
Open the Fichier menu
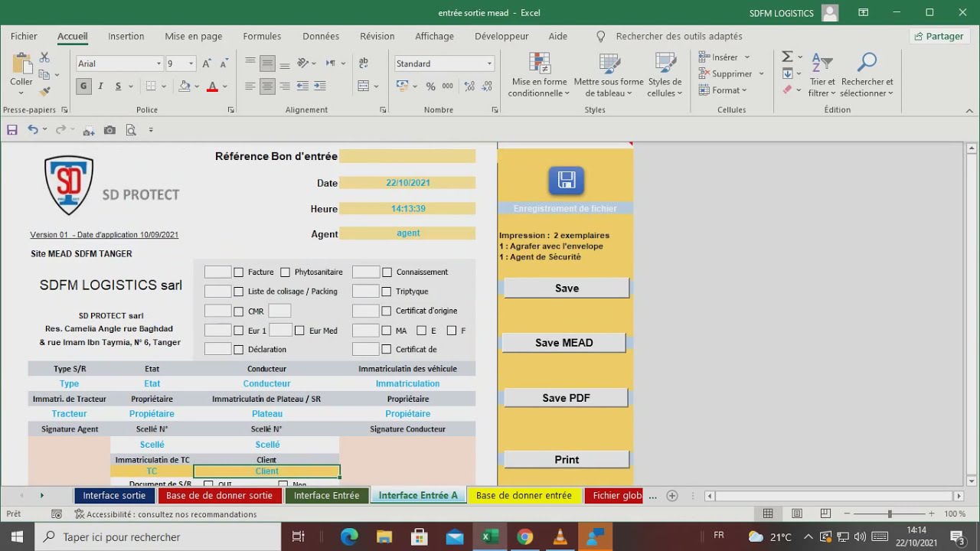24,36
